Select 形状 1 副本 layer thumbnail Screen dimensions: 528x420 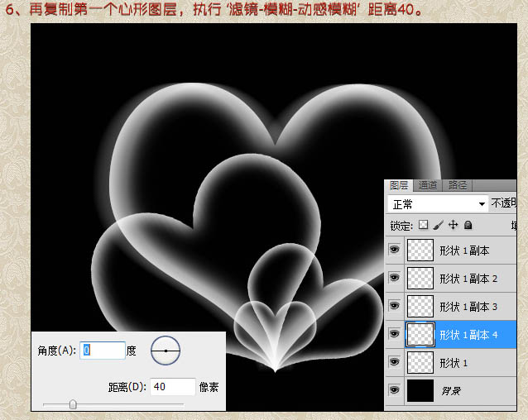point(420,251)
